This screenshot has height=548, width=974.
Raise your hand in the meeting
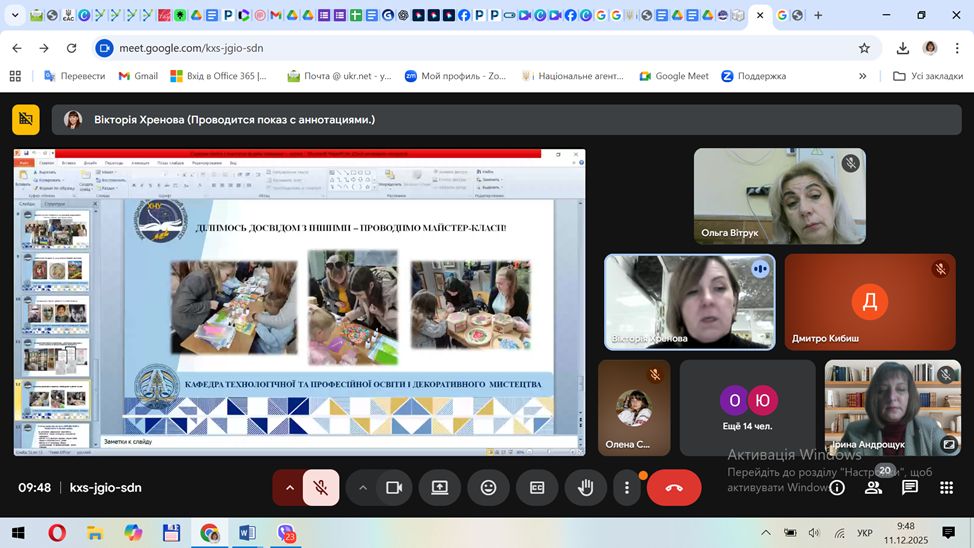point(586,488)
